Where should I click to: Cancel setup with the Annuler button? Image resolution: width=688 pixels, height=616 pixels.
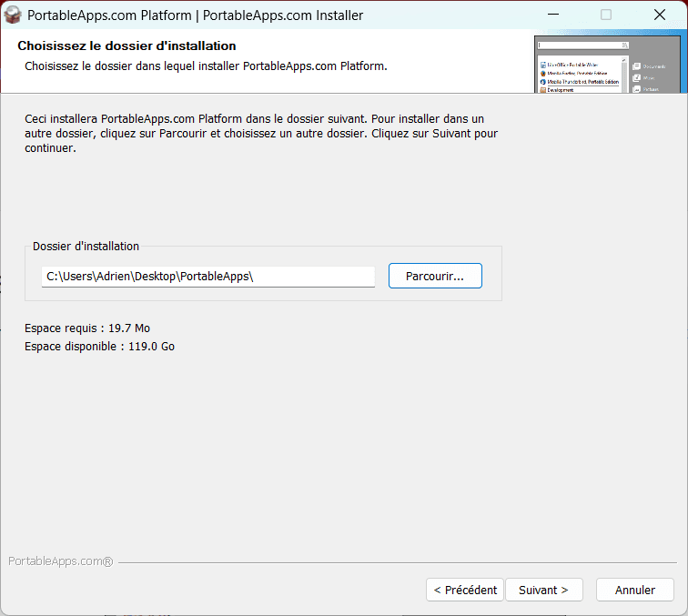(x=634, y=590)
